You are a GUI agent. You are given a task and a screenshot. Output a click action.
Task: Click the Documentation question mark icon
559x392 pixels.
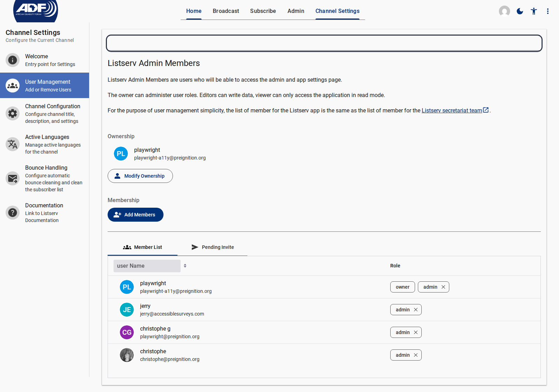[x=13, y=213]
